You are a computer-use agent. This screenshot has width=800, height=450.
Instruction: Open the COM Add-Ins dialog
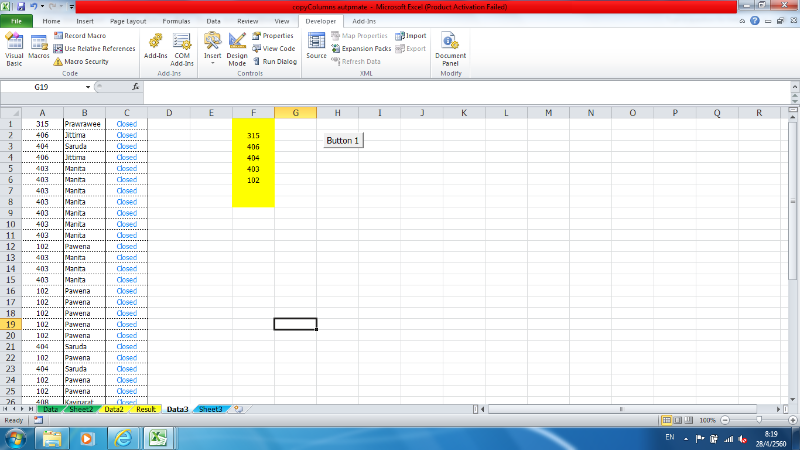[182, 47]
